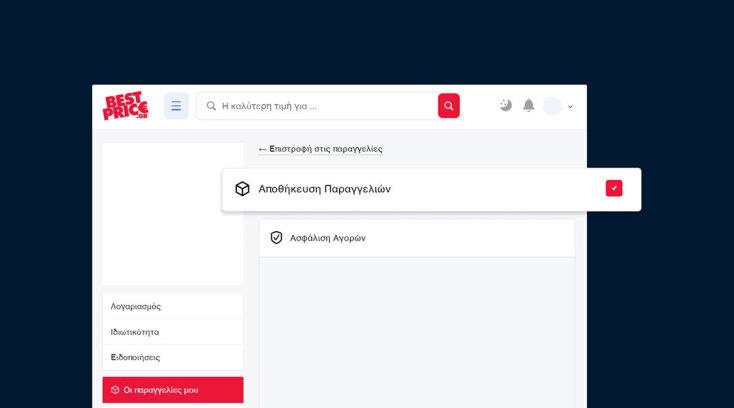
Task: Click the box icon beside Αποθήκευση Παραγγελιών
Action: [242, 189]
